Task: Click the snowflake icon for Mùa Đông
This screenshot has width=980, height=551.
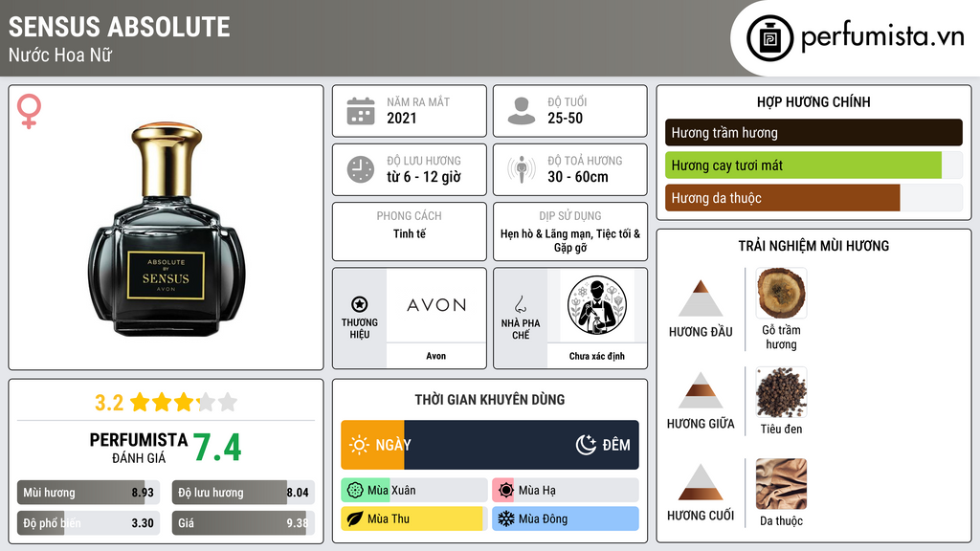Action: pyautogui.click(x=506, y=518)
